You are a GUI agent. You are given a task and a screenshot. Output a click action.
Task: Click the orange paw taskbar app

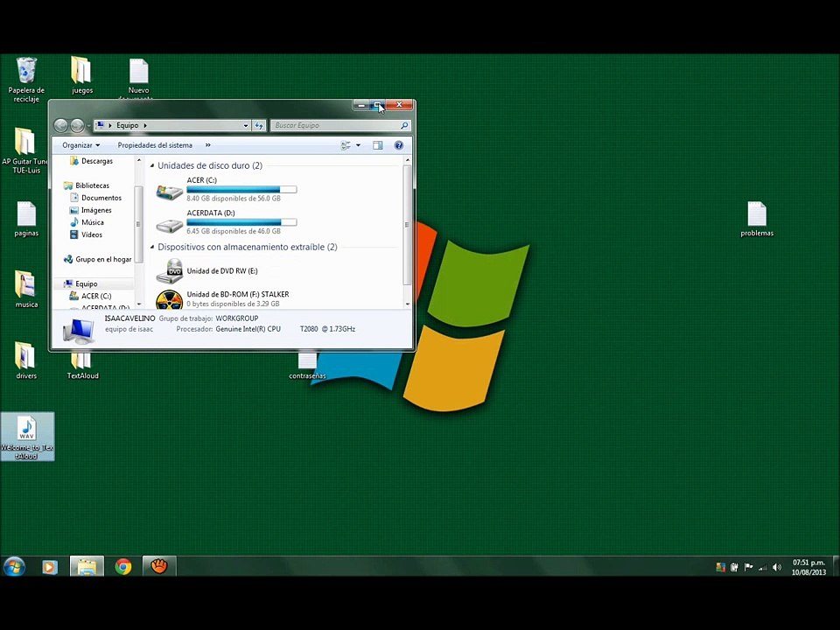(159, 566)
